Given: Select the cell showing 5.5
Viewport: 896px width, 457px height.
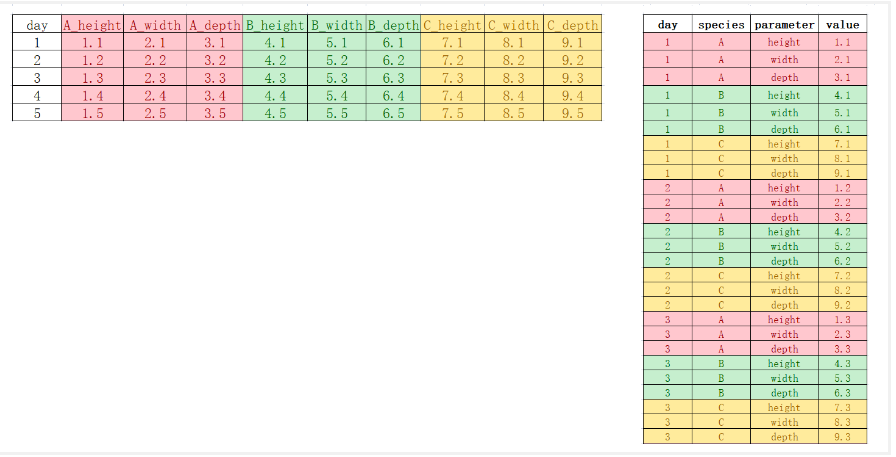Looking at the screenshot, I should [337, 114].
